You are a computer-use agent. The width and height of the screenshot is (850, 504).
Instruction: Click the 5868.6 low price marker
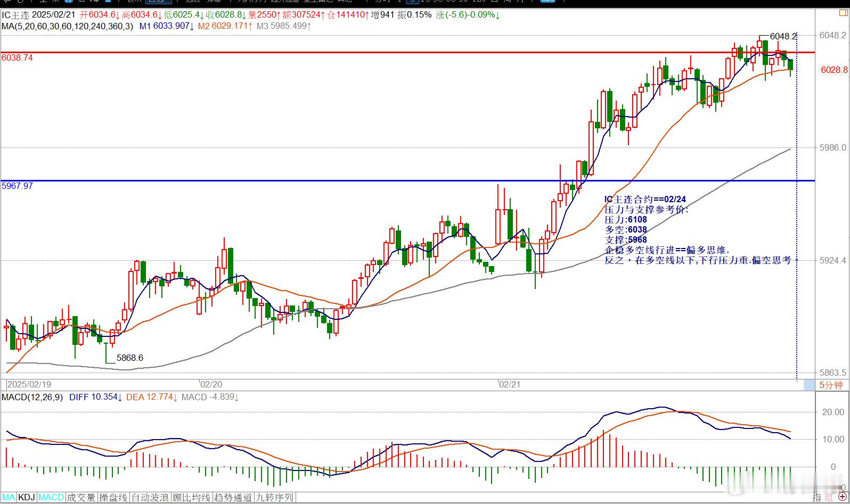click(x=130, y=358)
